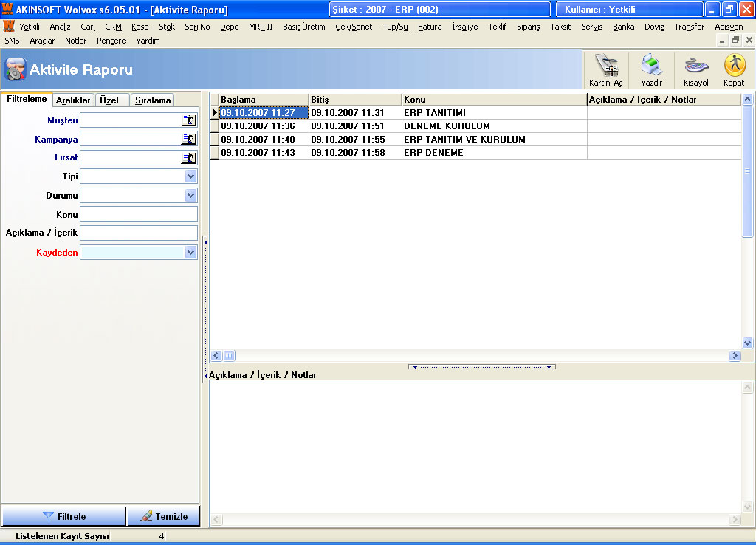Switch to the Sıralama tab
Screen dimensions: 756x545
[153, 100]
